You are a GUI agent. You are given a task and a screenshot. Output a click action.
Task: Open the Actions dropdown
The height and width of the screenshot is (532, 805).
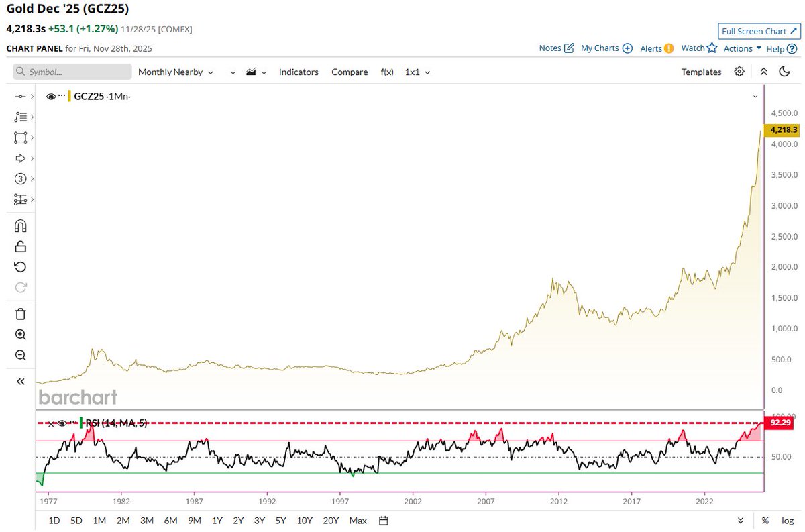pyautogui.click(x=742, y=48)
